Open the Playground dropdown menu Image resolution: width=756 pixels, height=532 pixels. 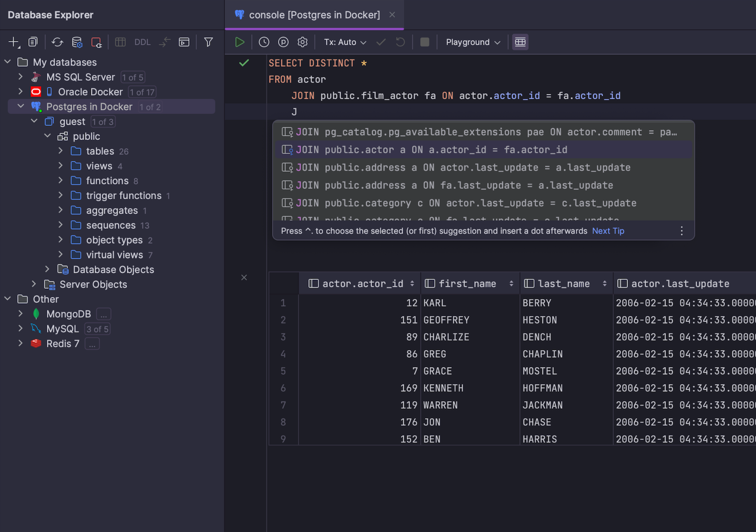472,42
